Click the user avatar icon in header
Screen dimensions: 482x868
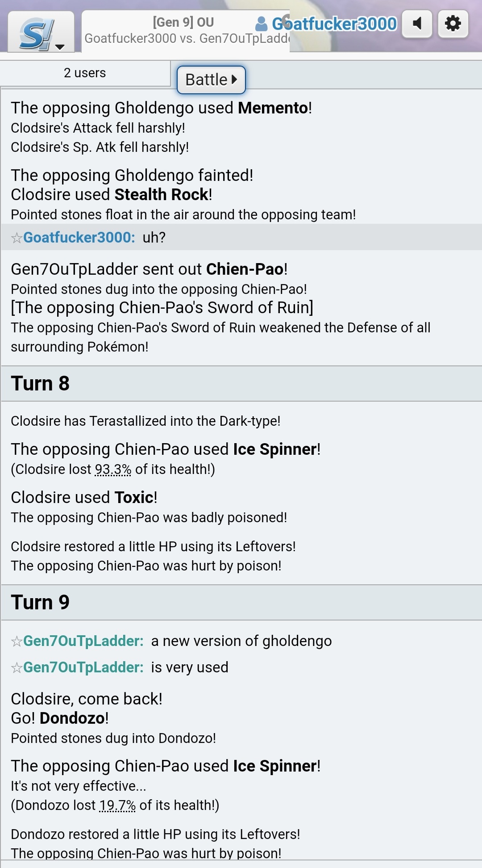(x=262, y=24)
